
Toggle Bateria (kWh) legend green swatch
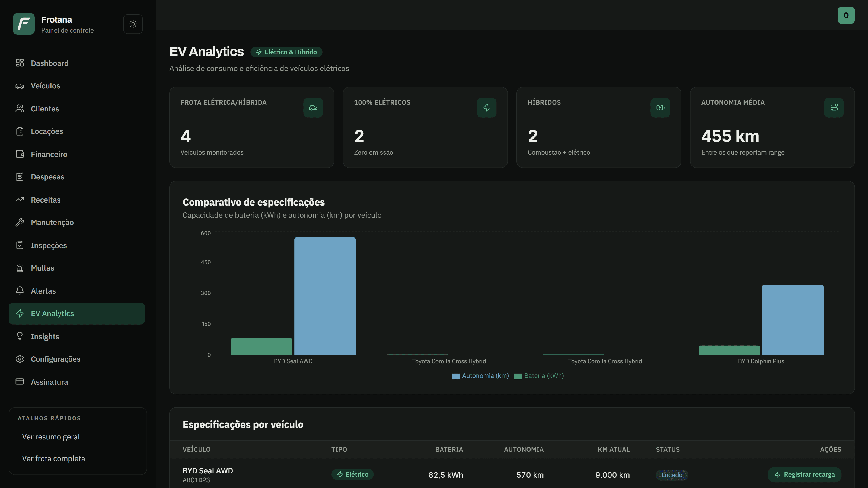(518, 376)
